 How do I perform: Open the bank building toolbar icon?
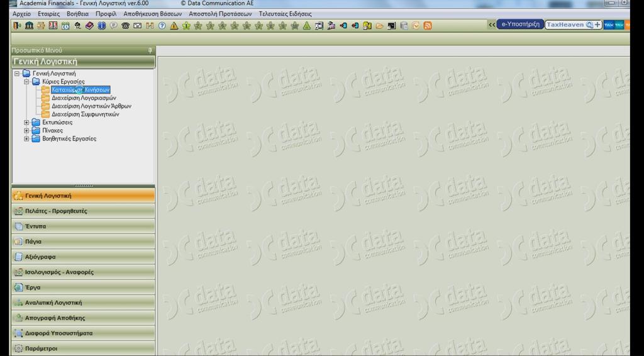pos(29,25)
